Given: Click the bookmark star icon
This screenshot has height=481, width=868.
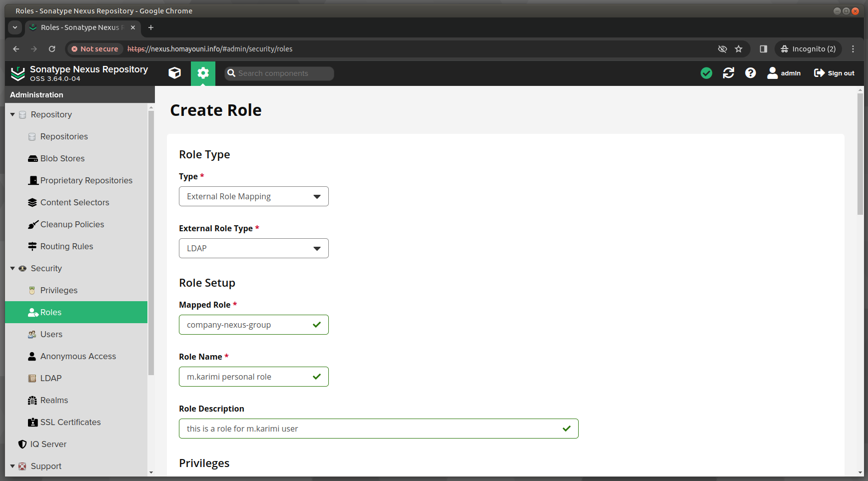Looking at the screenshot, I should pos(739,49).
